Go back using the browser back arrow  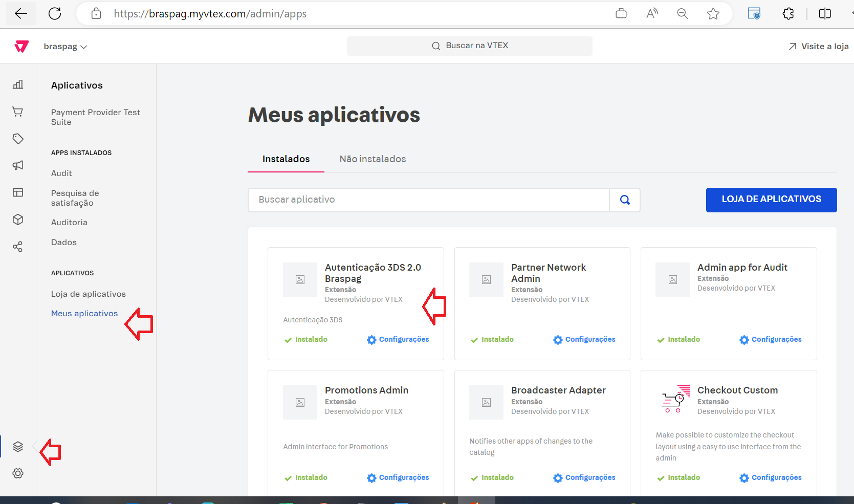[21, 14]
